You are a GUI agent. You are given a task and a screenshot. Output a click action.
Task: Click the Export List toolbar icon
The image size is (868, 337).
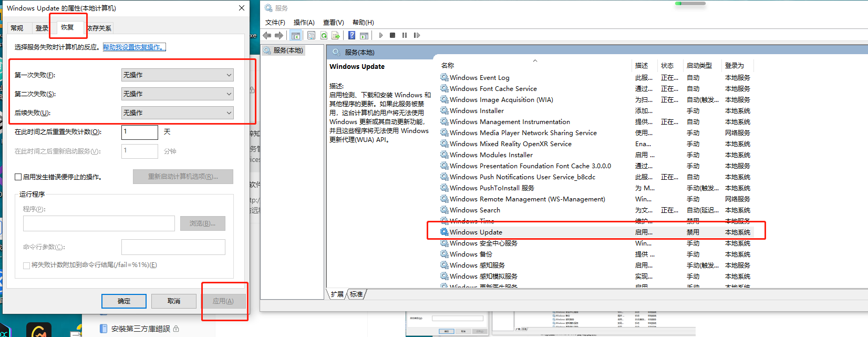click(336, 35)
